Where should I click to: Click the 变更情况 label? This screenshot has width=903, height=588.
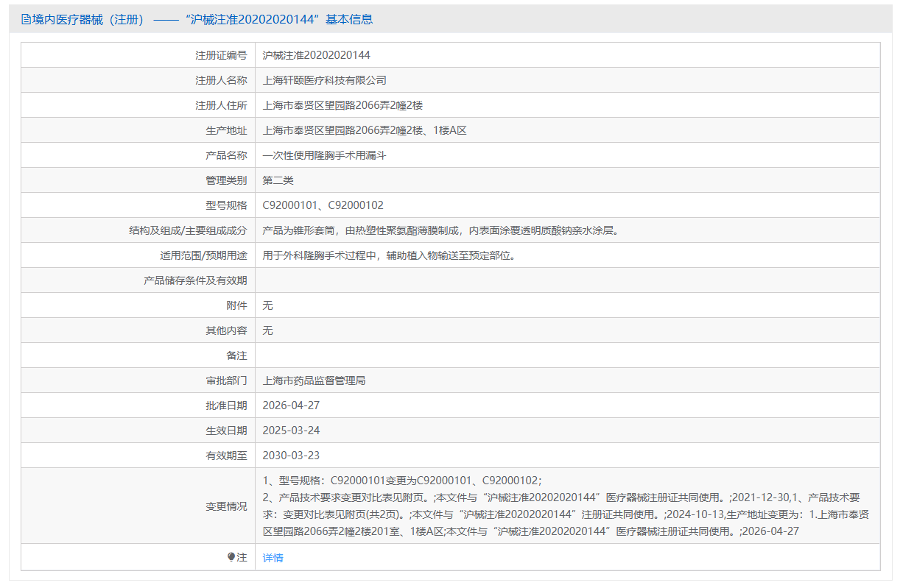pos(226,506)
